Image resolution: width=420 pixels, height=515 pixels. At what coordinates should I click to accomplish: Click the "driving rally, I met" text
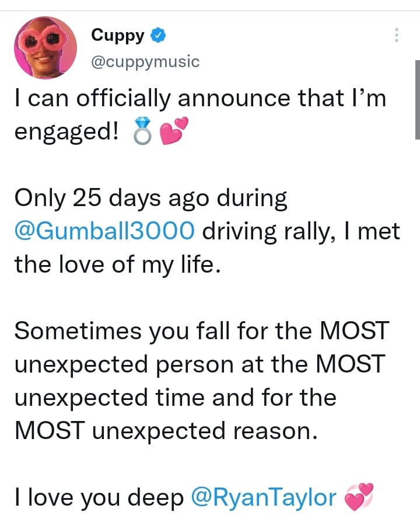click(x=301, y=232)
